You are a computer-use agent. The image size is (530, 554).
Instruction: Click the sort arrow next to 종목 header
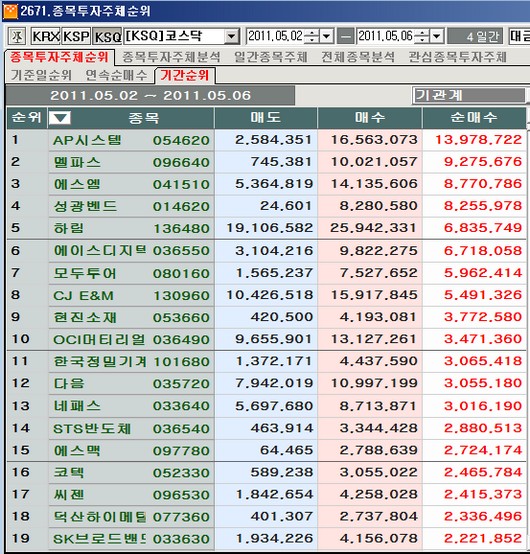click(x=59, y=118)
